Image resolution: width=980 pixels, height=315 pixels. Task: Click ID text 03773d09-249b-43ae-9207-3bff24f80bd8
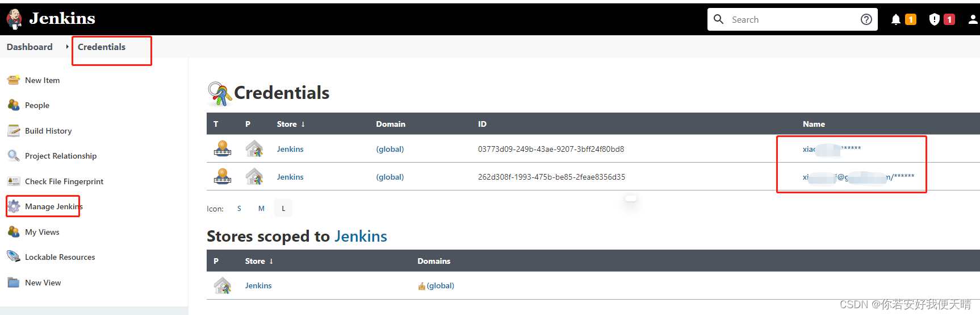coord(551,149)
